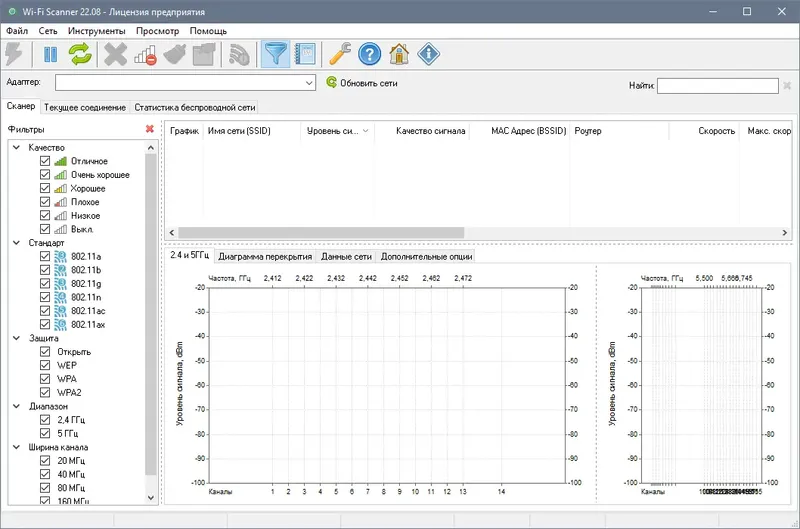Open the Просмотр menu
The height and width of the screenshot is (529, 800).
click(158, 31)
